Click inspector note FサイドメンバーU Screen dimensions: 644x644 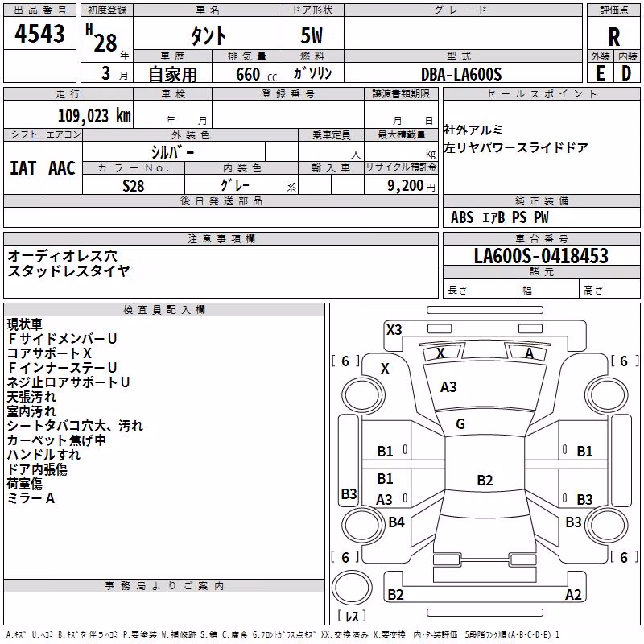(x=62, y=339)
